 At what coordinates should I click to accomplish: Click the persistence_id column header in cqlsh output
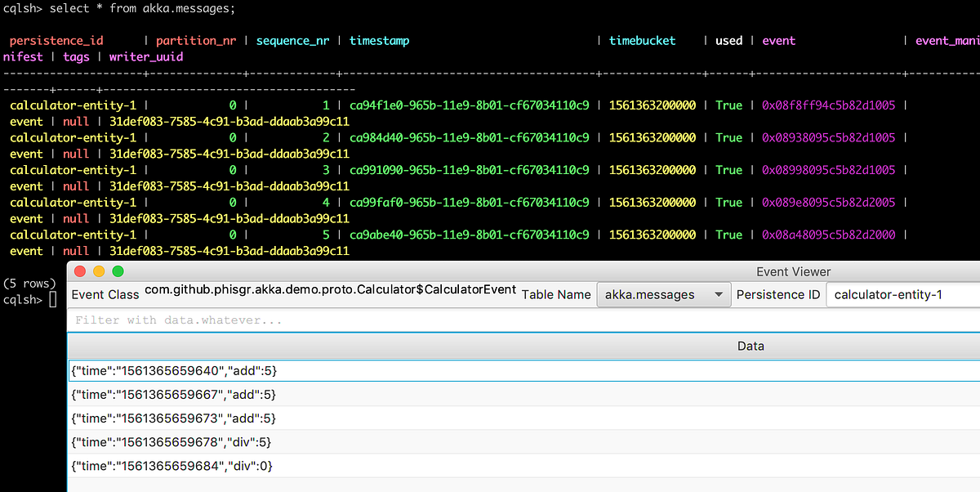(x=55, y=39)
